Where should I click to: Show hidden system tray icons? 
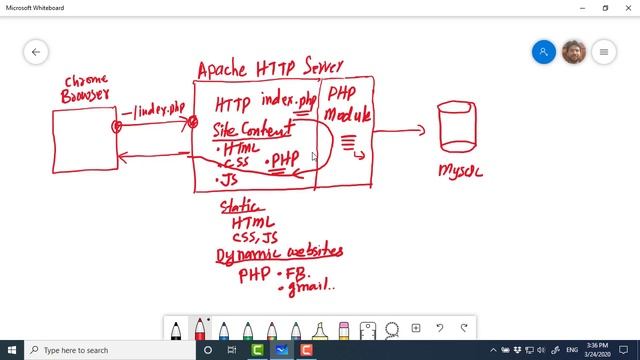(493, 350)
